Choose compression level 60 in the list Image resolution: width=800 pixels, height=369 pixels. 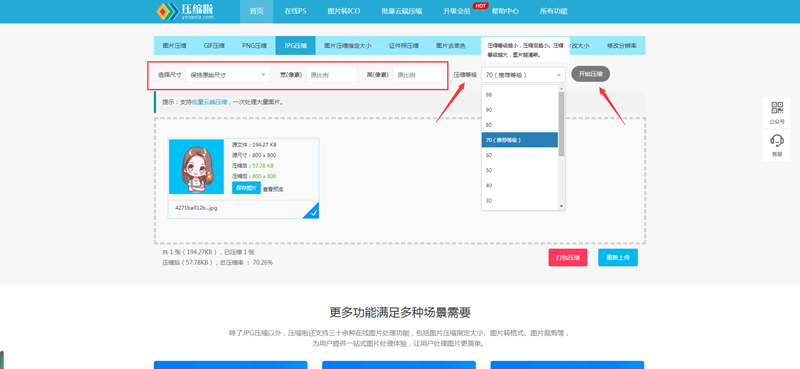519,155
